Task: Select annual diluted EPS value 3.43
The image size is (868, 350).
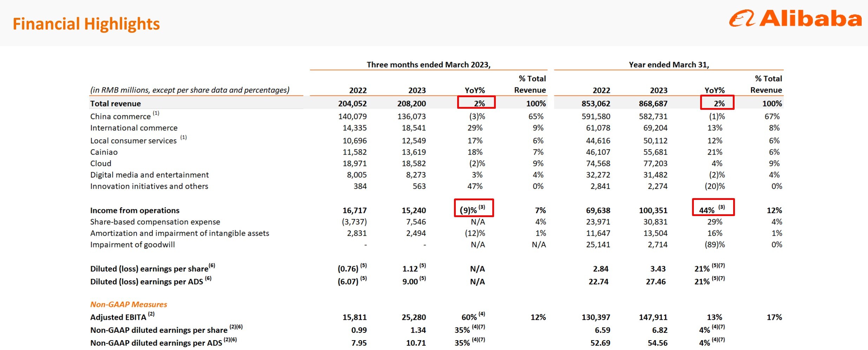Action: point(658,269)
